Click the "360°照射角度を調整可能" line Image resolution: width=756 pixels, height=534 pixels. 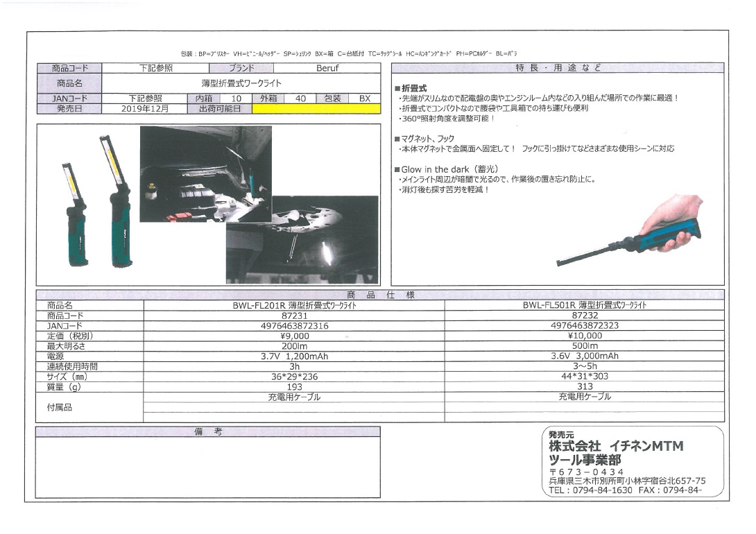click(447, 119)
